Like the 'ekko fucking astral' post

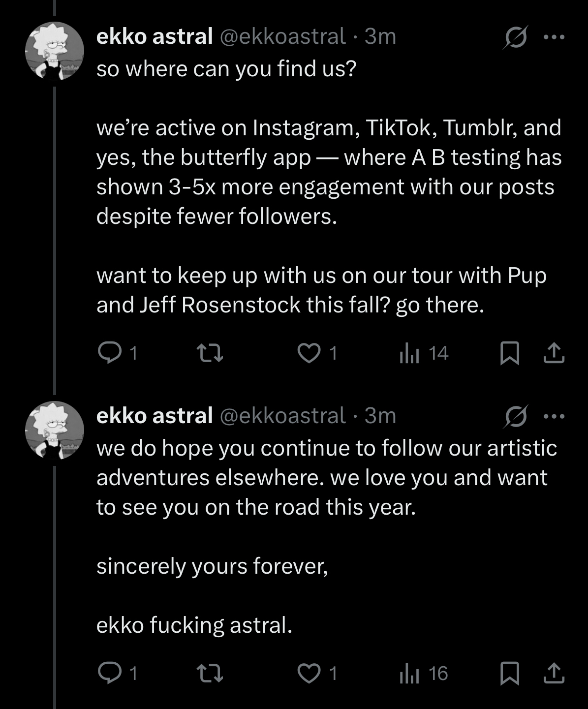click(309, 673)
